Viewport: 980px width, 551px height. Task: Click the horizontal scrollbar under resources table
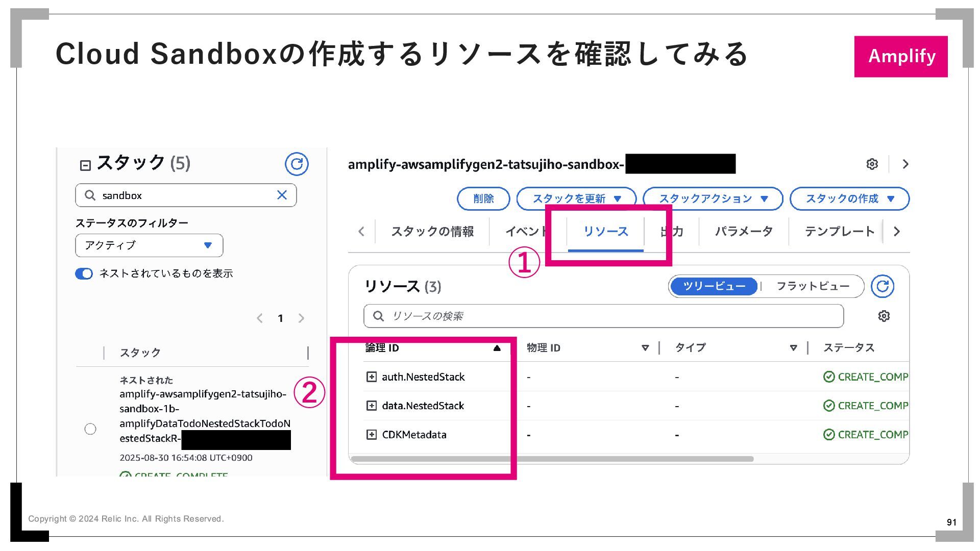click(x=552, y=459)
